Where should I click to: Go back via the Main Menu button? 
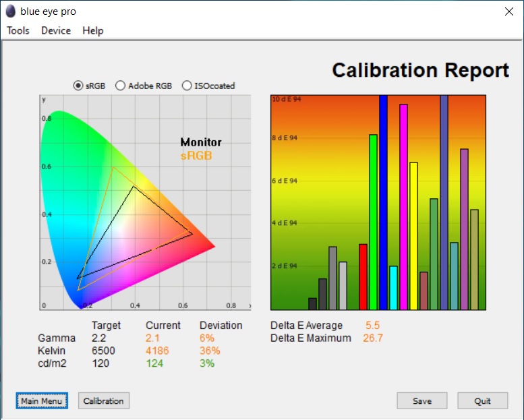click(41, 400)
